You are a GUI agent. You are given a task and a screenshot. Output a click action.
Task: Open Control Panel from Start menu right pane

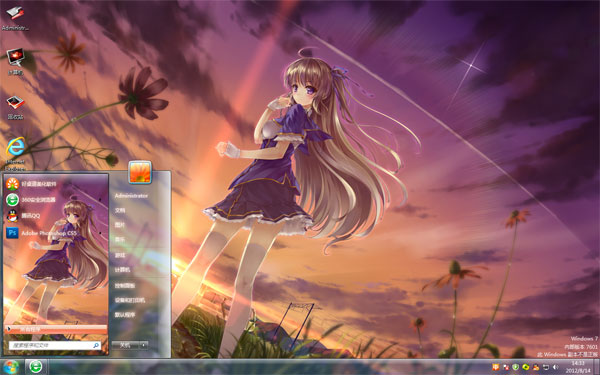pyautogui.click(x=125, y=285)
